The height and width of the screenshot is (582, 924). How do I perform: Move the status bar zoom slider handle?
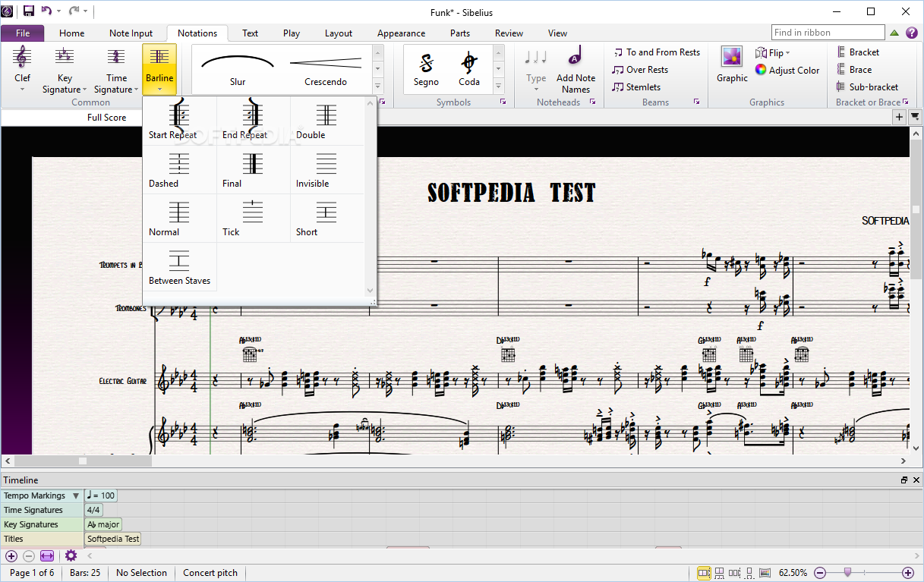[x=847, y=572]
